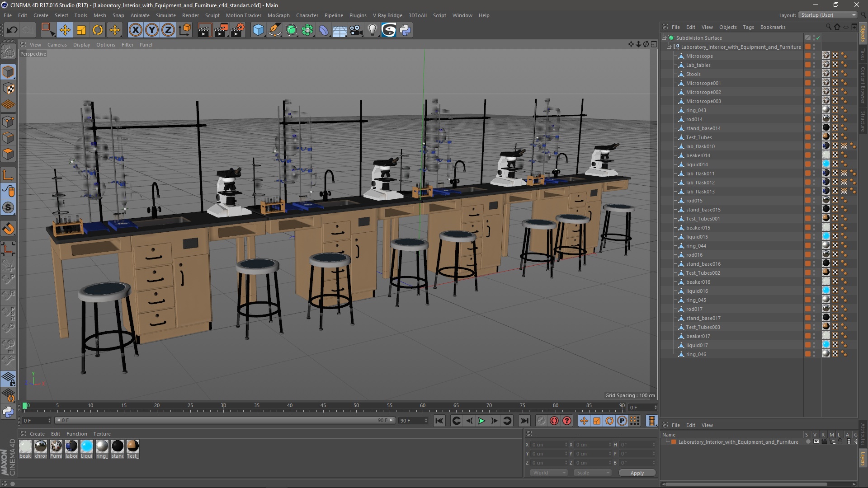Open the World coordinate system dropdown

549,473
